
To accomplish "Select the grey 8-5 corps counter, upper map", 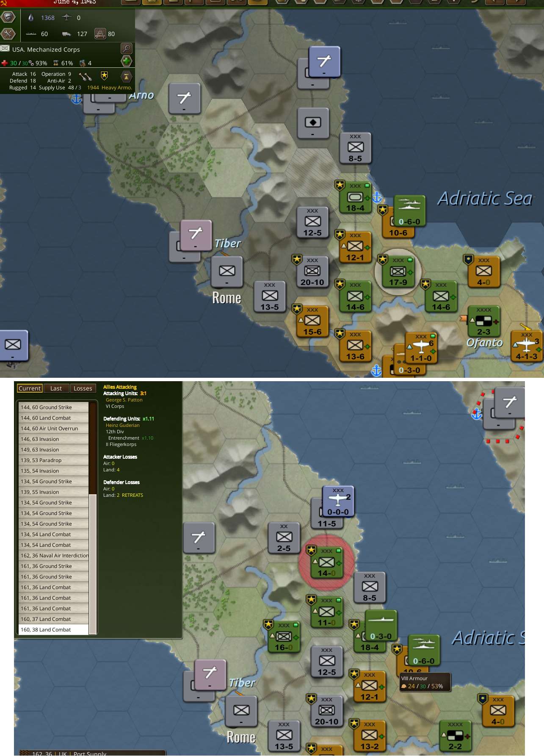I will click(x=355, y=148).
